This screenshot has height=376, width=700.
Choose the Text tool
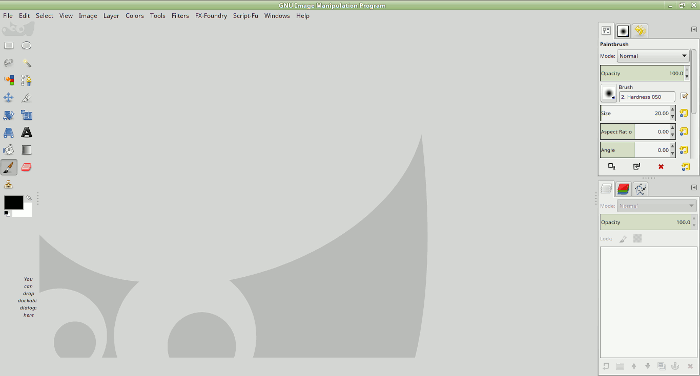pyautogui.click(x=26, y=133)
